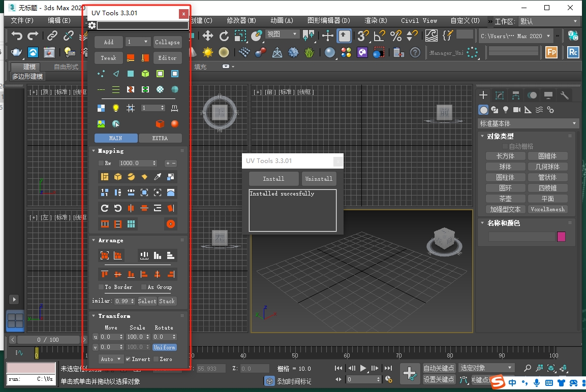Click the Rw value 1000.0 spinner arrows
This screenshot has width=586, height=392.
(155, 163)
